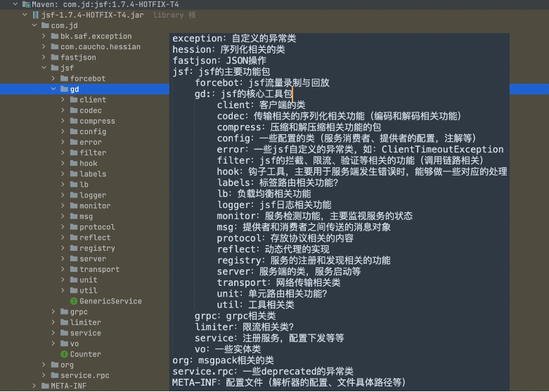Click note line 'gd:: jsf的核心工具包'

(243, 94)
